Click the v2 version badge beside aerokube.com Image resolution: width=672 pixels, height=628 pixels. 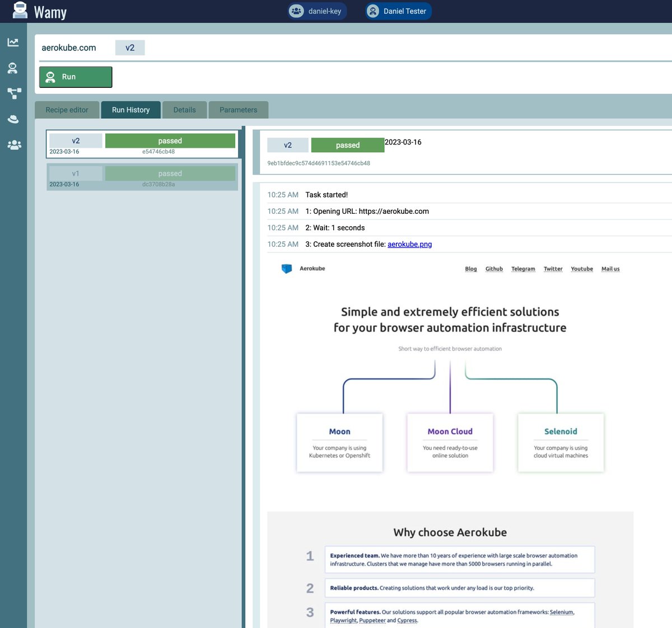[130, 48]
